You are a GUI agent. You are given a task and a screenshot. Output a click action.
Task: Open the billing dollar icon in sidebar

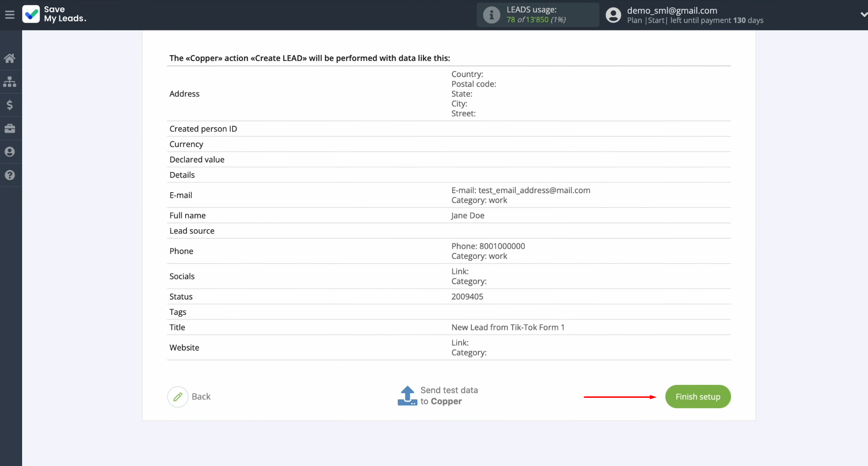pyautogui.click(x=10, y=105)
